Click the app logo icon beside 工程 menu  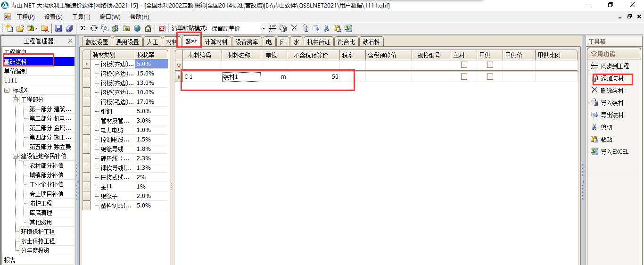(8, 17)
